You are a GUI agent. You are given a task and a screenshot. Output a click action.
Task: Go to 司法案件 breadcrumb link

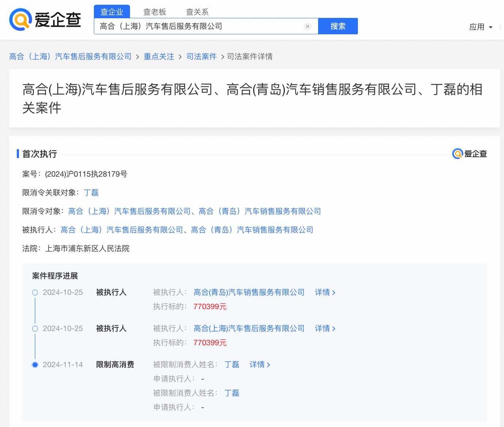pos(201,57)
